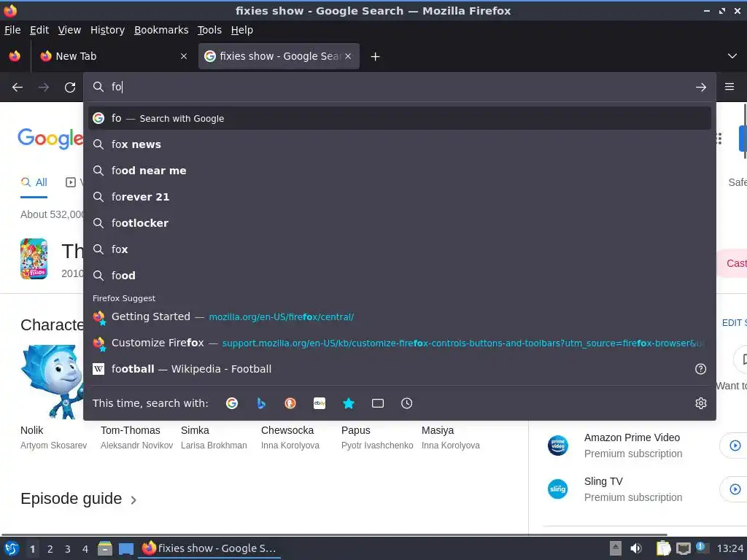
Task: Open the History menu
Action: 107,30
